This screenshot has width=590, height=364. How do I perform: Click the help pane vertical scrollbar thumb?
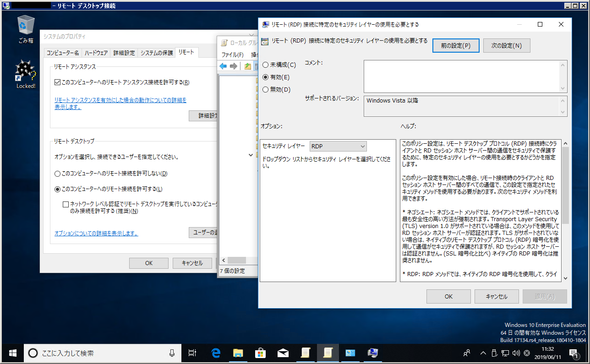click(565, 185)
